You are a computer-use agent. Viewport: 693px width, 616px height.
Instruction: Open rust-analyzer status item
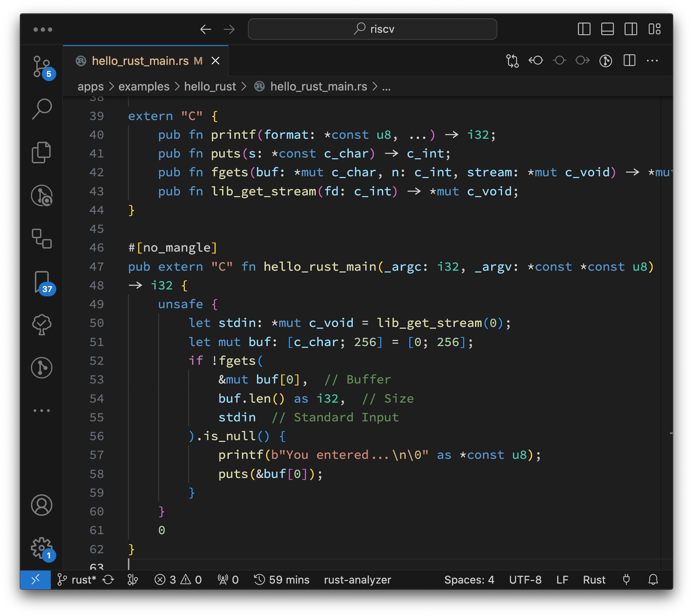[357, 580]
